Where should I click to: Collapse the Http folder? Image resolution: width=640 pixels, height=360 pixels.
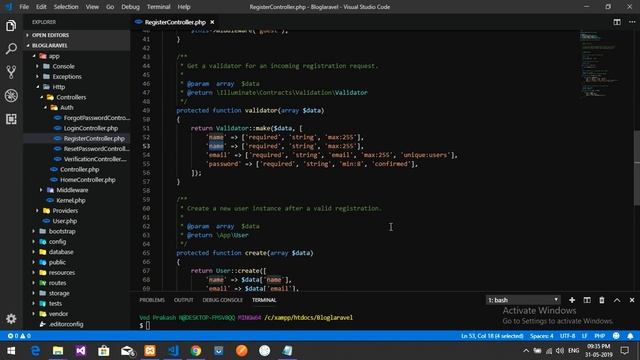coord(59,87)
